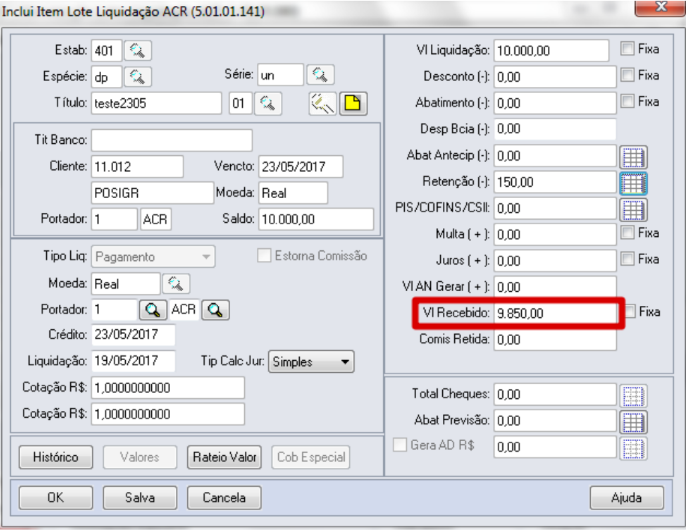This screenshot has height=532, width=686.
Task: Check Fixa for Multa
Action: (627, 233)
